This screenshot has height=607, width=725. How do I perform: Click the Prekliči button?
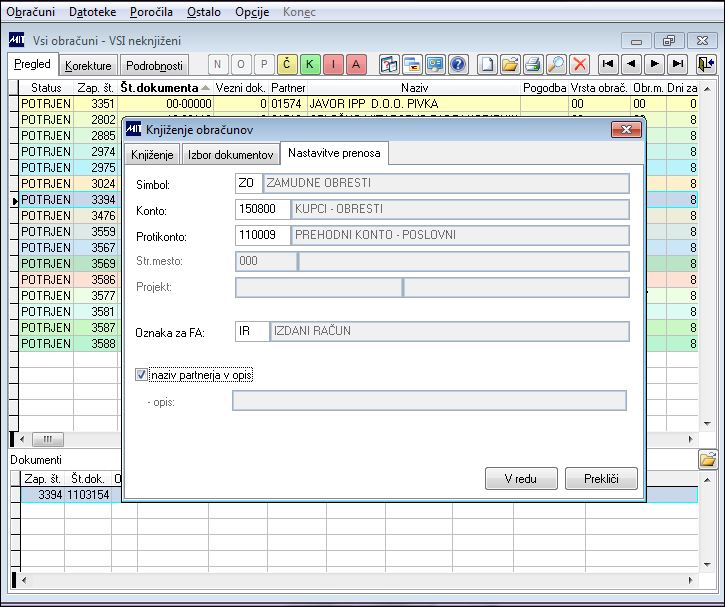601,478
